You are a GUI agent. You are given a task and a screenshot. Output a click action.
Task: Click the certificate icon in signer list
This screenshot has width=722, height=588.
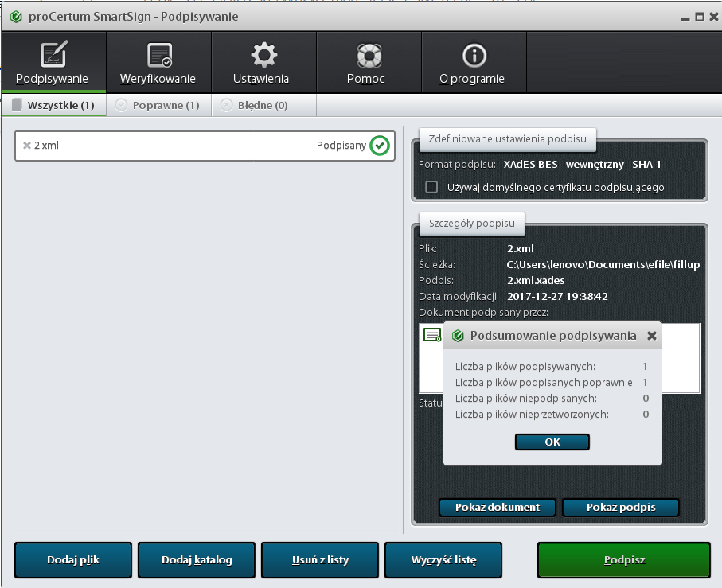(432, 335)
